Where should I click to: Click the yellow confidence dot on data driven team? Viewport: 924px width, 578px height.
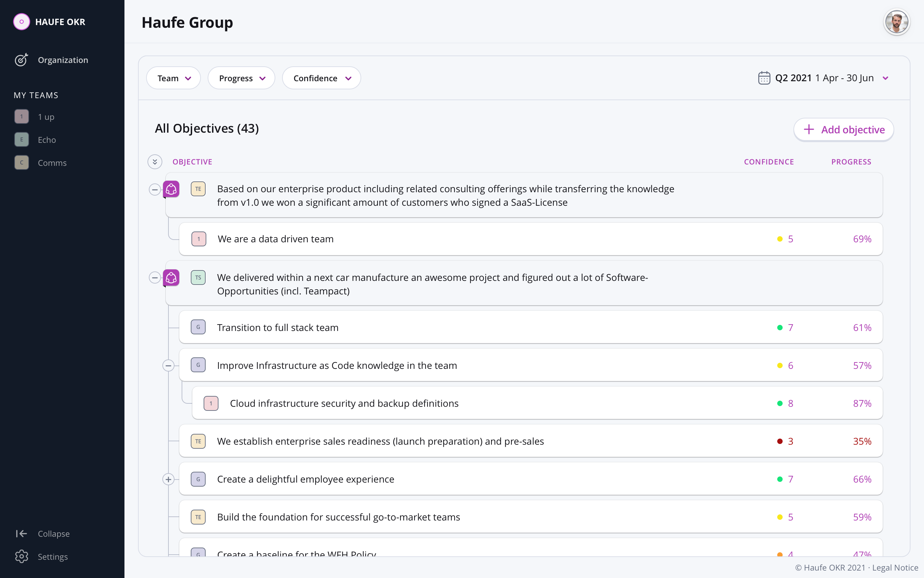780,239
